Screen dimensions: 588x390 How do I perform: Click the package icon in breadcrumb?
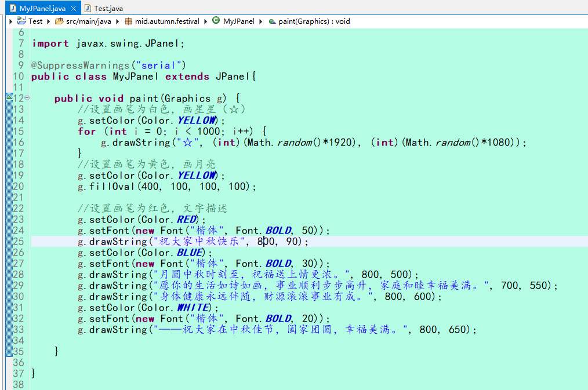tap(128, 21)
